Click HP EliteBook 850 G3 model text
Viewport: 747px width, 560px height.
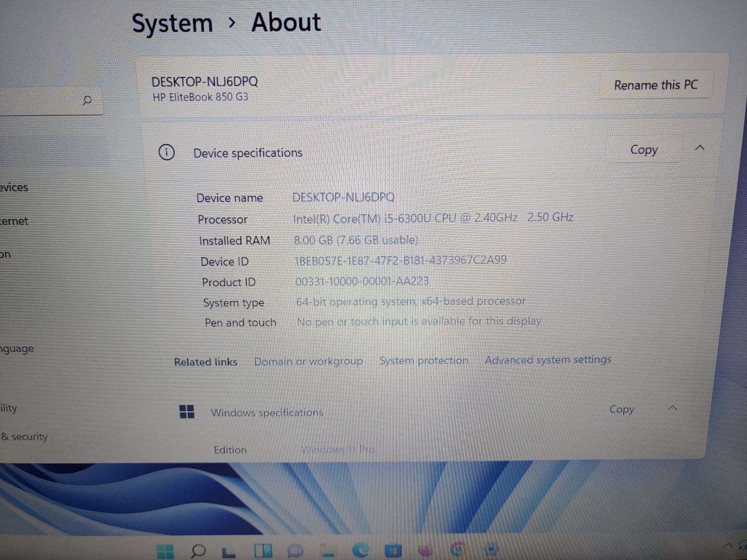pos(200,97)
